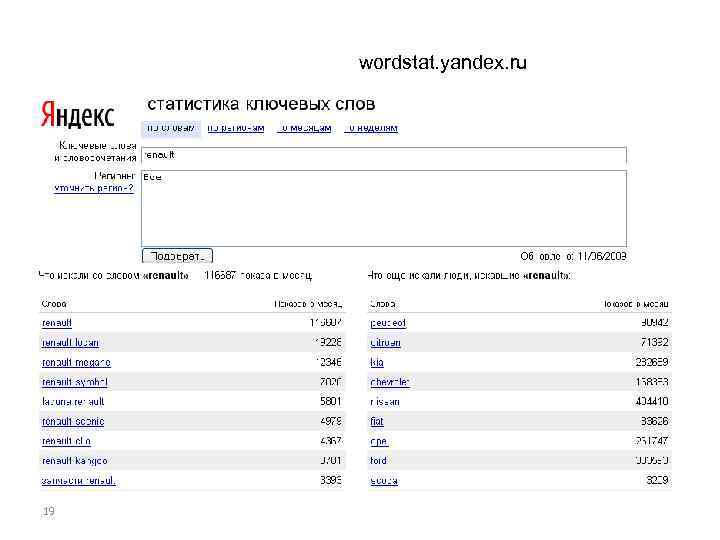The image size is (720, 540).
Task: Click the 'Подобрать' button
Action: 177,256
